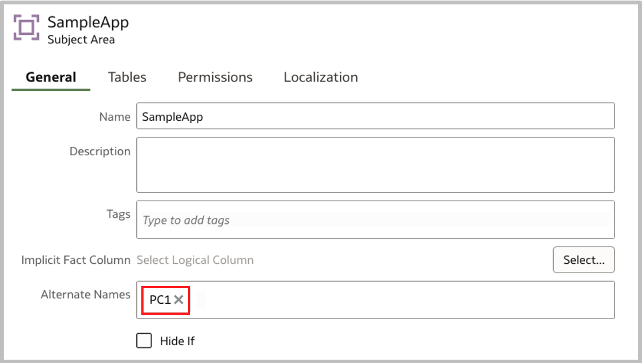Click the Tags input to add tags
Image resolution: width=644 pixels, height=363 pixels.
[x=375, y=220]
